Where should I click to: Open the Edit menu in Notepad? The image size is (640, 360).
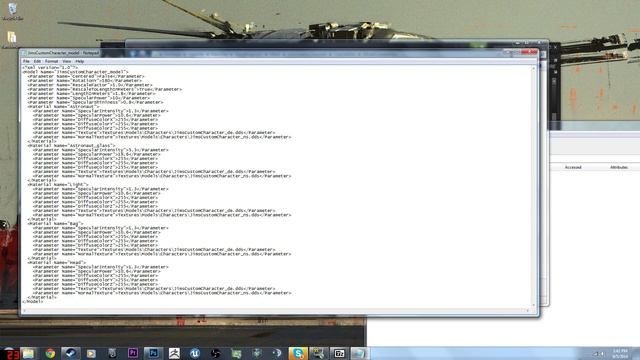(37, 61)
